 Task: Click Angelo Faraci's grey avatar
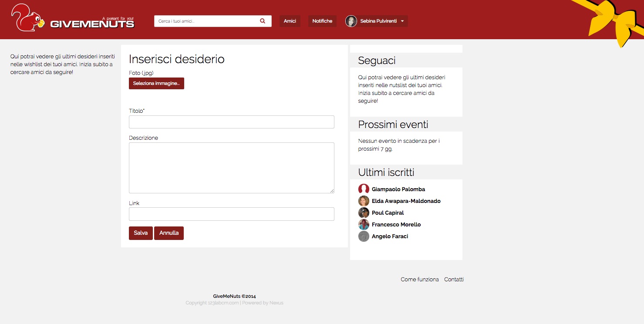tap(364, 236)
